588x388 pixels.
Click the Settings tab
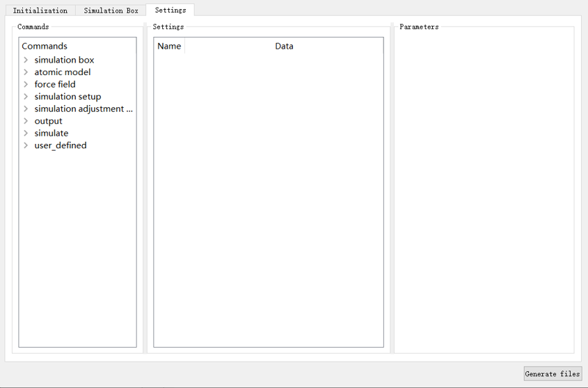(x=170, y=10)
